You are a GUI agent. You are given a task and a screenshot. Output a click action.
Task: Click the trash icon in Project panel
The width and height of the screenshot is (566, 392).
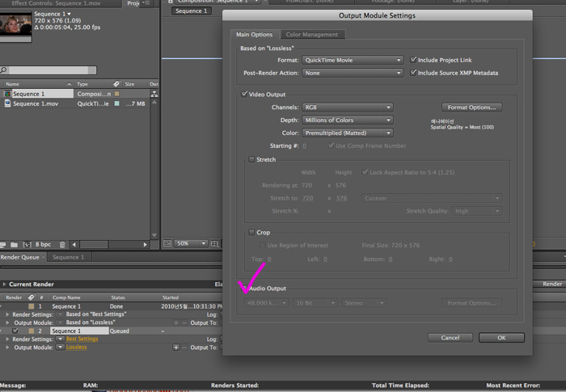[x=62, y=245]
